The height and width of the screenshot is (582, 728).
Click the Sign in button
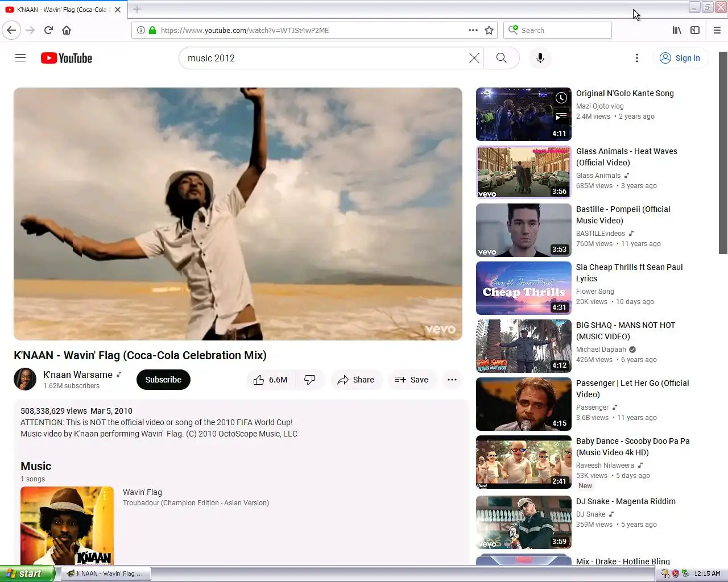point(680,58)
